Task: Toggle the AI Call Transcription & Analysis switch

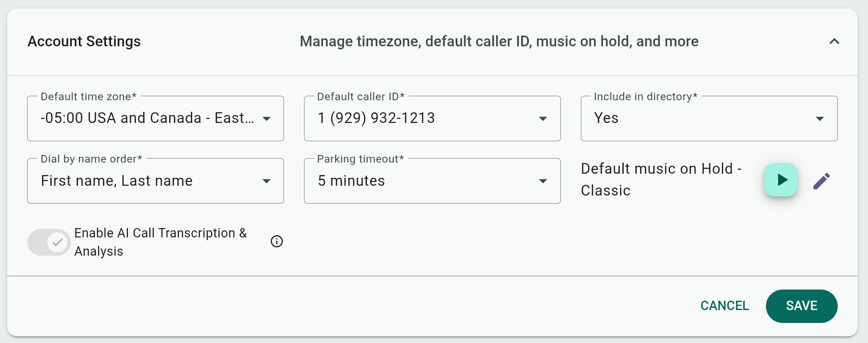Action: tap(49, 242)
